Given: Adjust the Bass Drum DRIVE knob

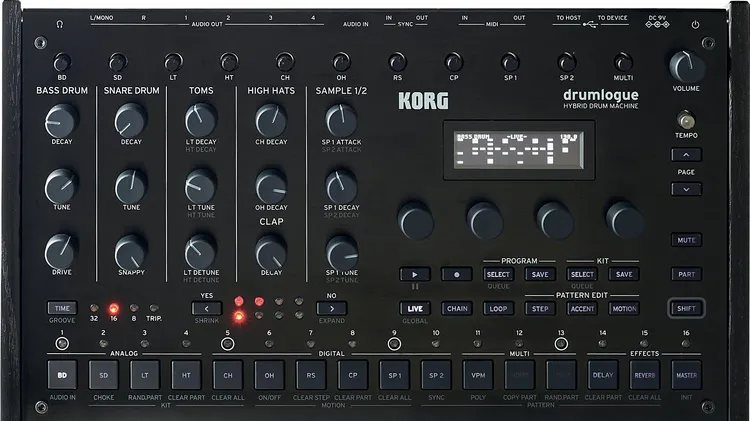Looking at the screenshot, I should tap(61, 252).
